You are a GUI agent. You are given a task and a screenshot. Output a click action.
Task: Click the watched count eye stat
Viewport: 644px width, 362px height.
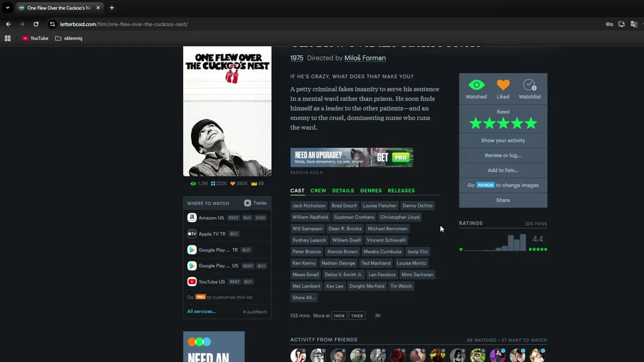click(199, 184)
